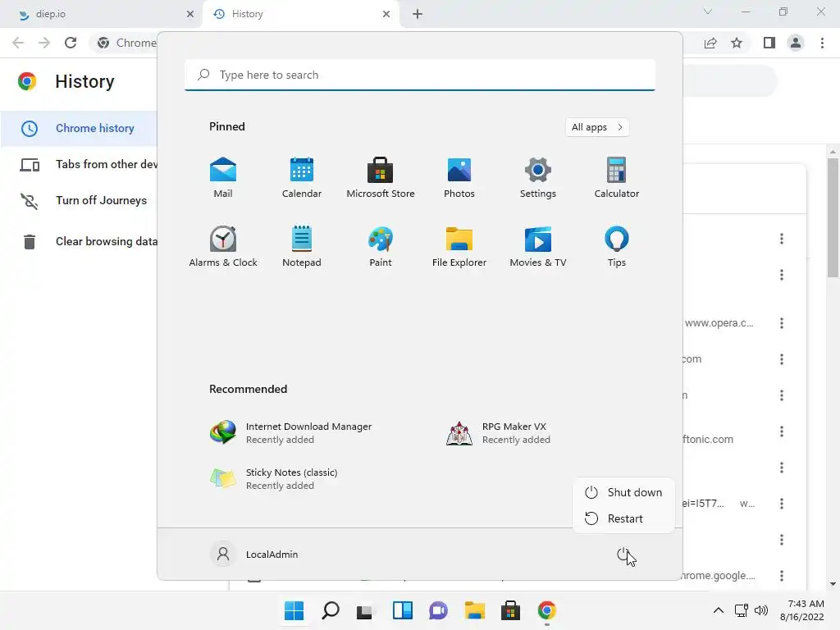This screenshot has height=630, width=840.
Task: Open Task View on taskbar
Action: (366, 610)
